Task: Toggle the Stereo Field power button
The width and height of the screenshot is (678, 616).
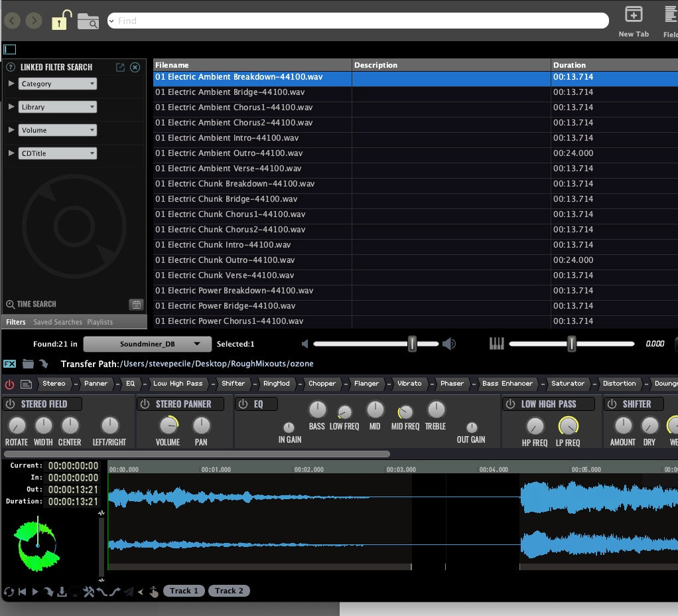Action: pyautogui.click(x=11, y=404)
